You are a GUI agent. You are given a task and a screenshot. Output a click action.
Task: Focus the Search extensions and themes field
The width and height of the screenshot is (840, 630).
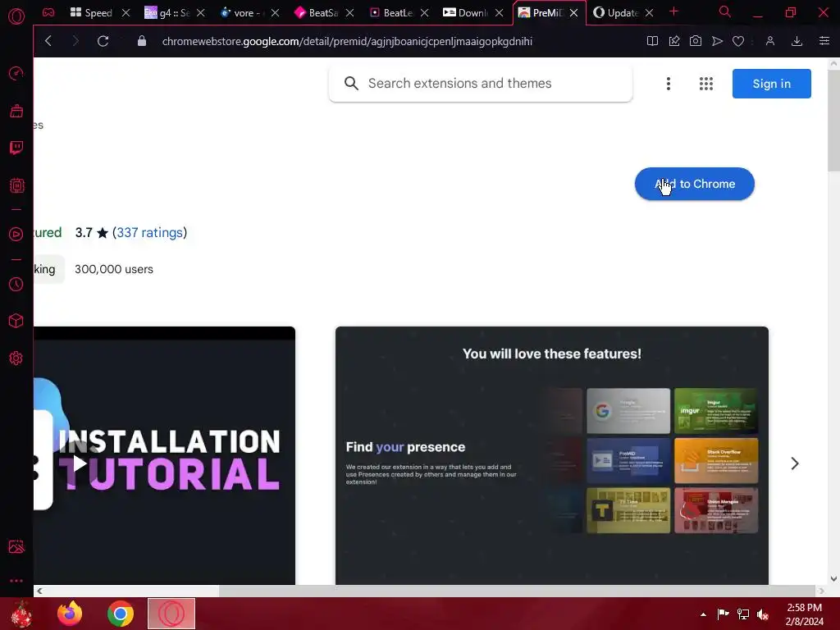(481, 83)
